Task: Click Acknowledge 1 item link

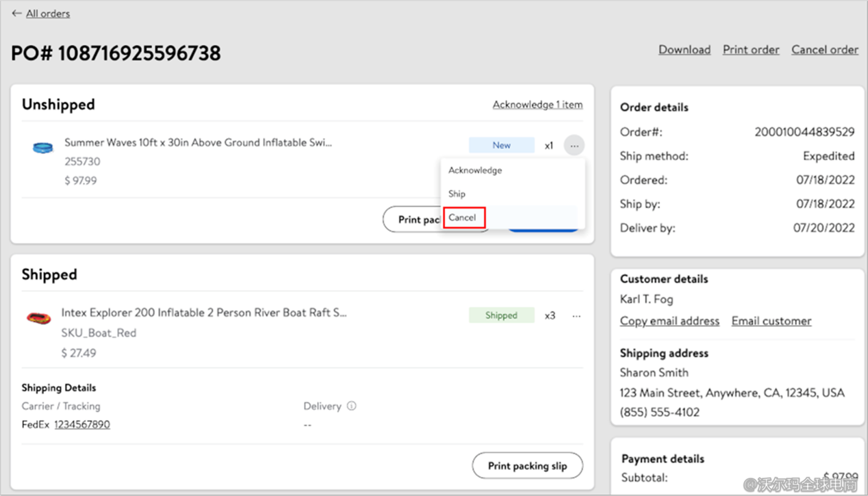Action: (537, 105)
